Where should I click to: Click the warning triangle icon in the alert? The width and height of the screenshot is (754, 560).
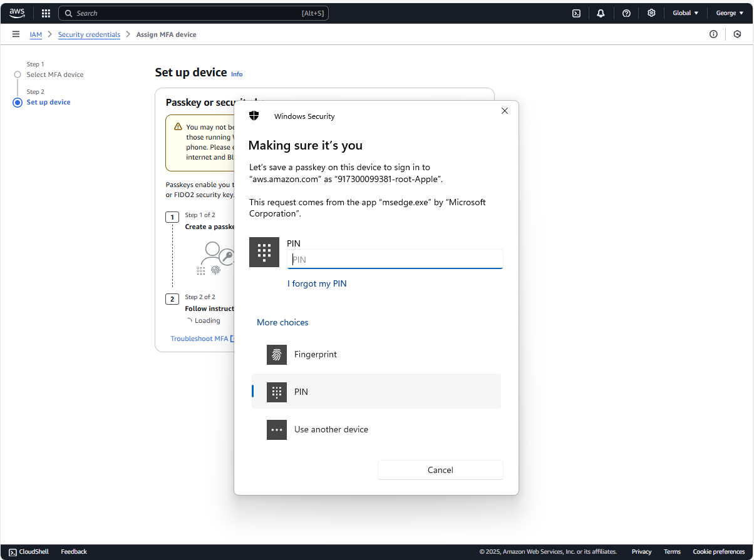pos(178,126)
